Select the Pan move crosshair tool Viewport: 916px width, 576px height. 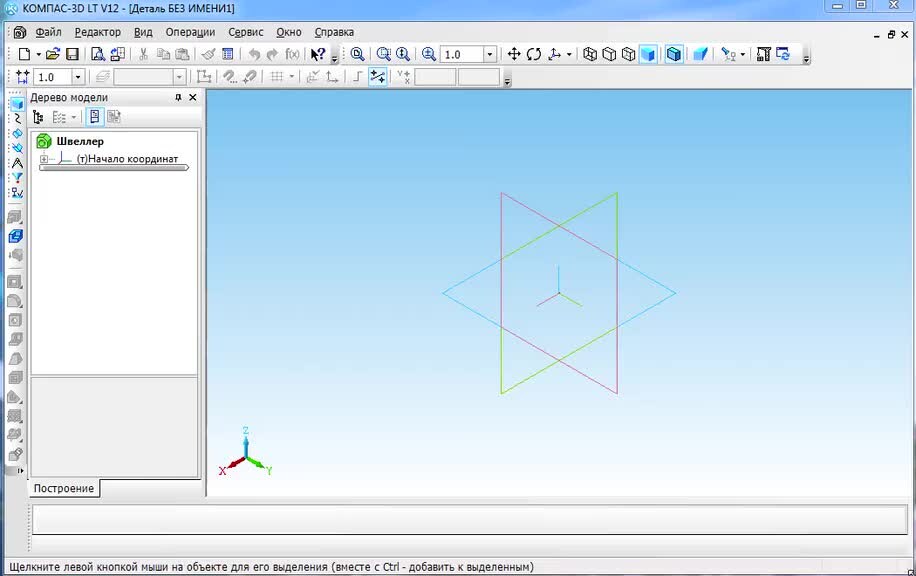coord(514,54)
